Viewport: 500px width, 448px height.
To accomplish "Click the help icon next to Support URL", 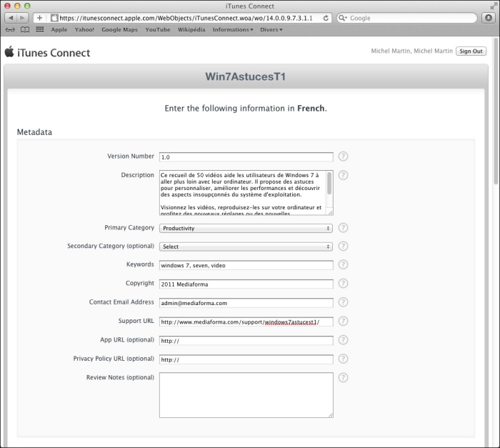I will point(343,322).
